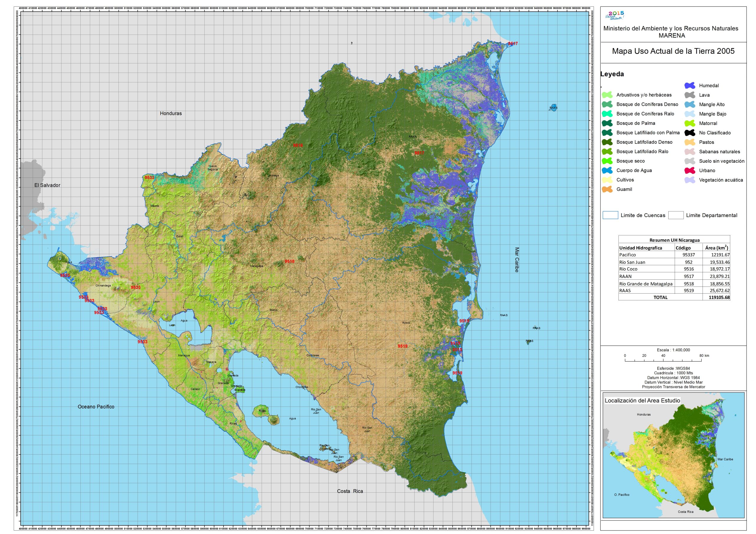Click the Honduras label on the map
The width and height of the screenshot is (756, 534).
coord(171,114)
